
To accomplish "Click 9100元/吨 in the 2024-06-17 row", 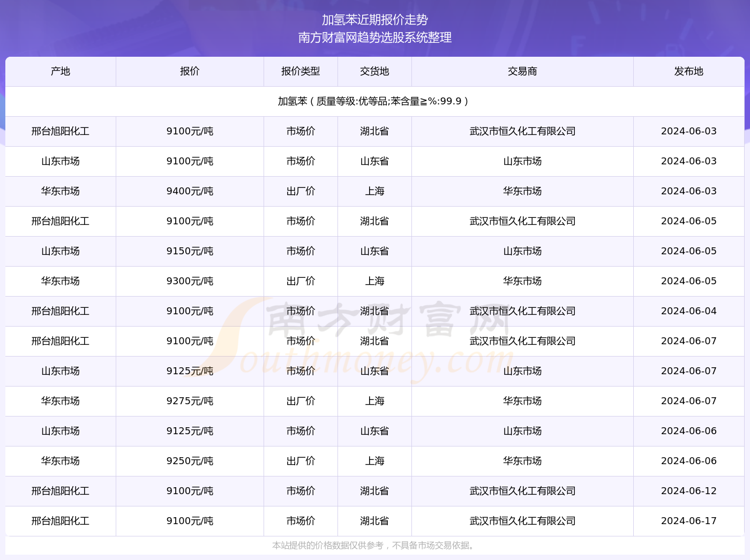I will pyautogui.click(x=190, y=521).
